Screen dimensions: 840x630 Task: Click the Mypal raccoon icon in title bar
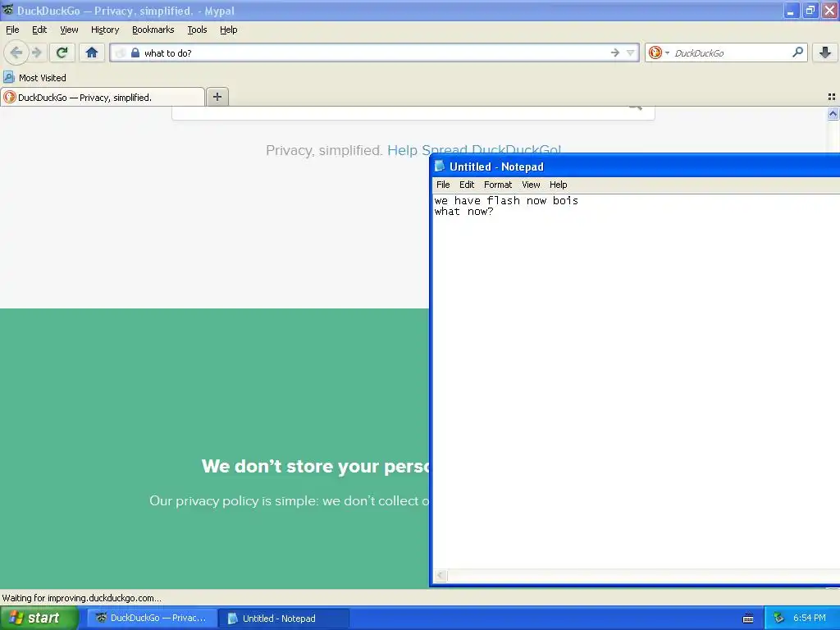pos(7,10)
